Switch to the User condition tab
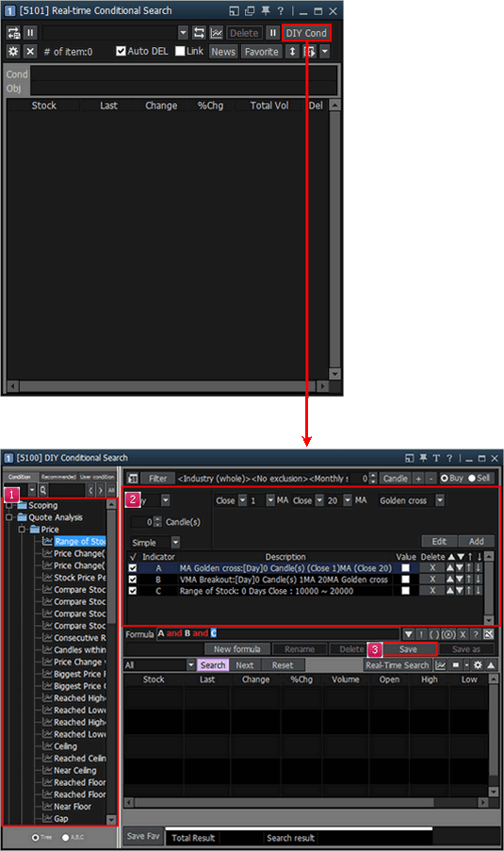The height and width of the screenshot is (851, 504). coord(97,477)
